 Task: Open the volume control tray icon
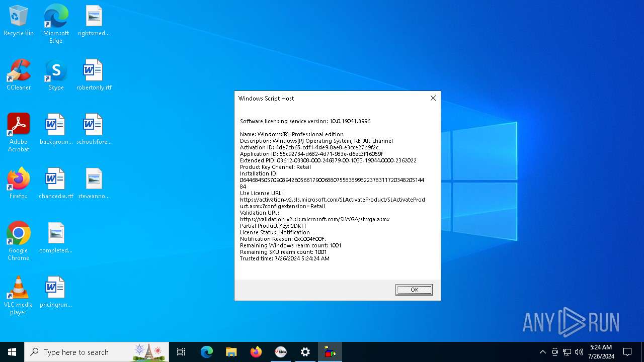click(x=579, y=352)
